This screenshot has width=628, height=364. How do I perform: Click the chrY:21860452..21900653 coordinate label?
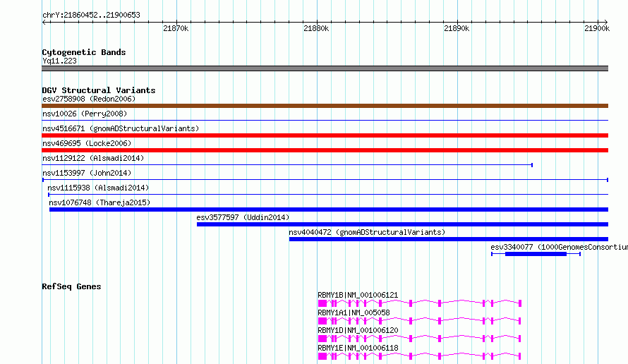coord(91,16)
